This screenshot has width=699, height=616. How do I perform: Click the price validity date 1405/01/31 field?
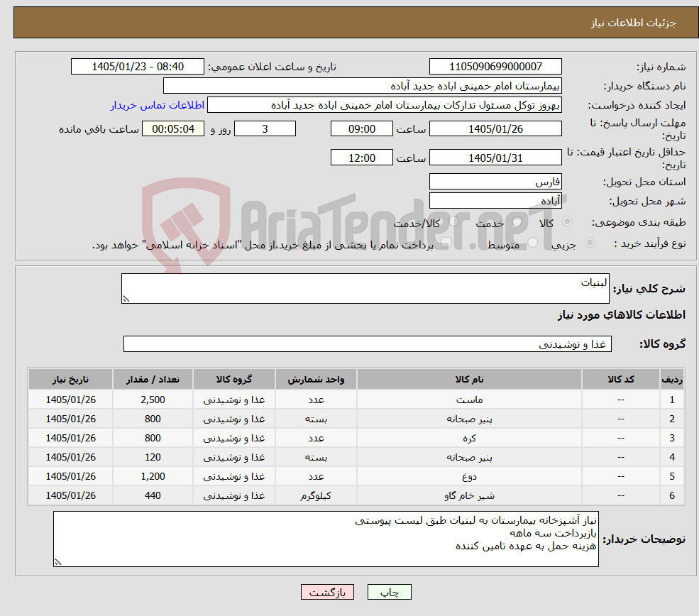pos(495,158)
